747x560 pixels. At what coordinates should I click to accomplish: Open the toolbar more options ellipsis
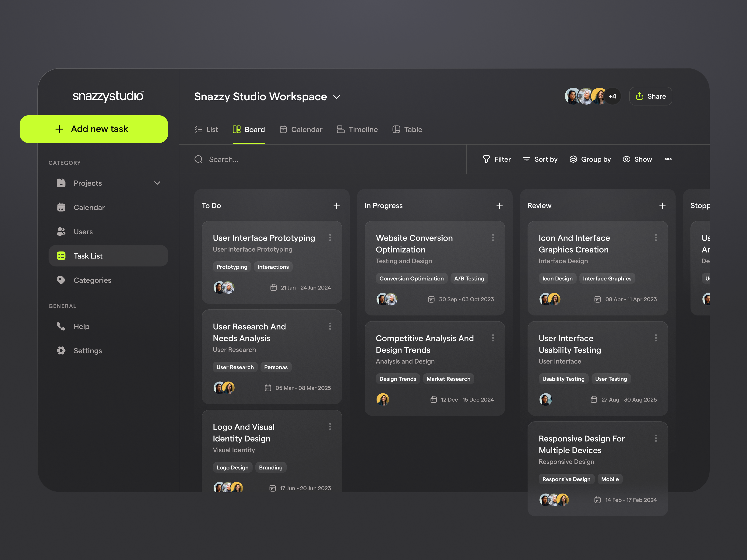(x=668, y=159)
